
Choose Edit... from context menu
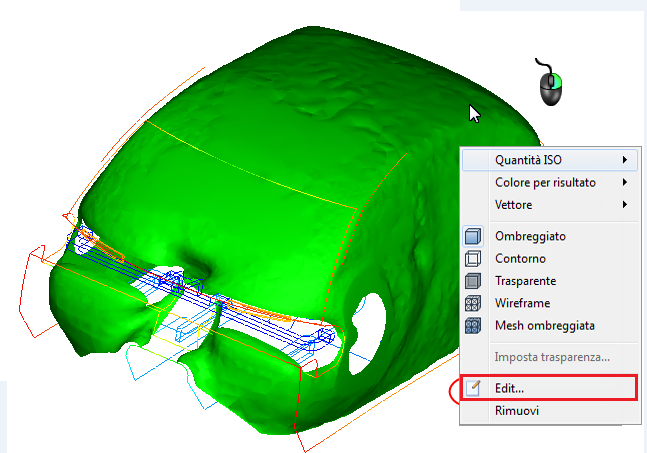[x=550, y=388]
